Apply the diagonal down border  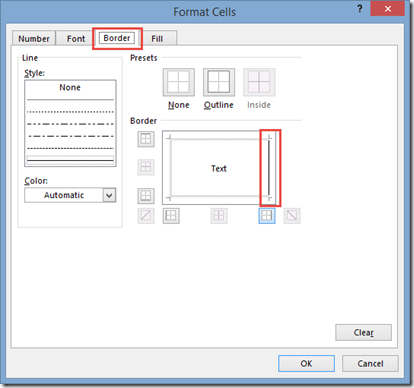(292, 215)
